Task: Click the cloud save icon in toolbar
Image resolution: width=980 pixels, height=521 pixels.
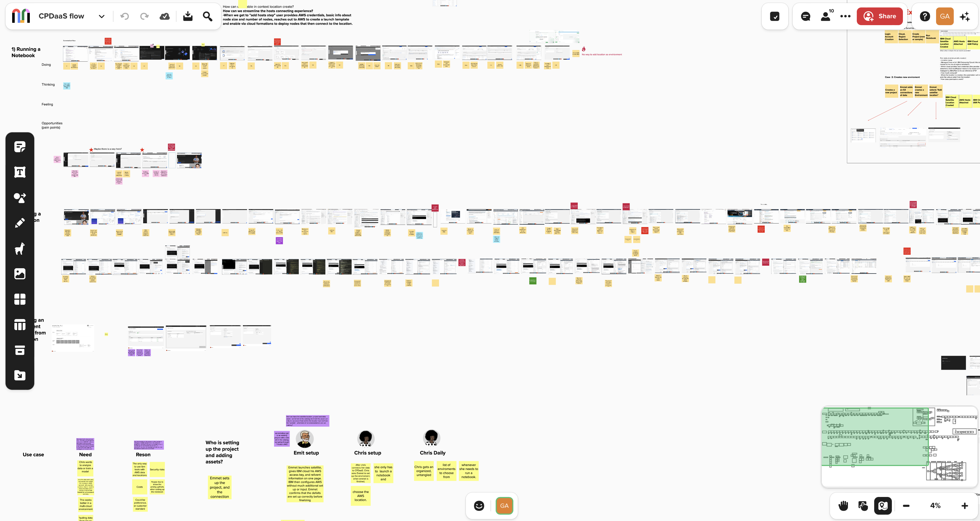Action: coord(165,16)
